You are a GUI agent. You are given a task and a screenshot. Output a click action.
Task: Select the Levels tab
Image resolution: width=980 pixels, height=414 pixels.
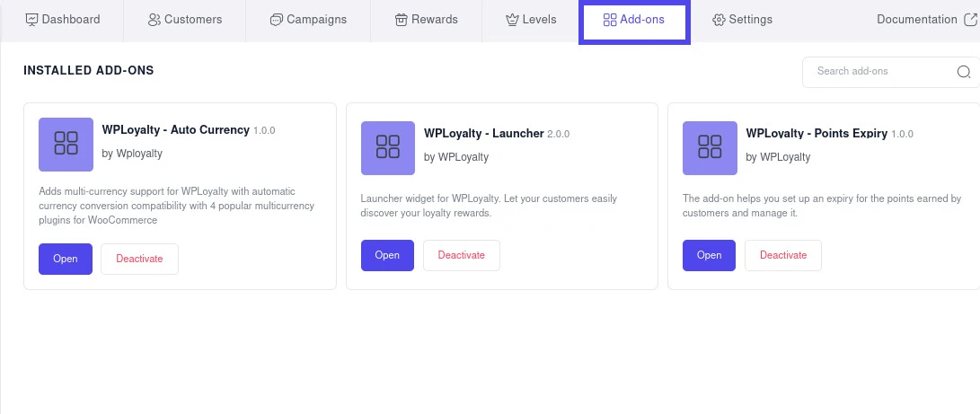(530, 20)
